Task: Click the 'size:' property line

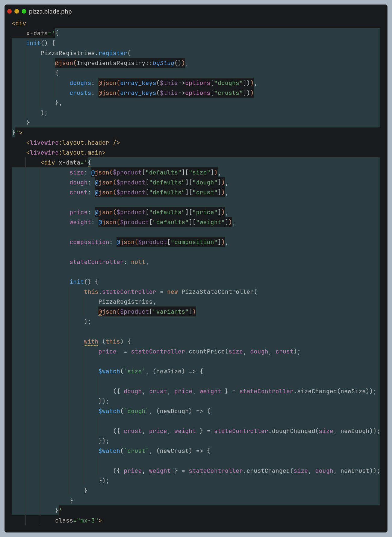Action: click(145, 173)
